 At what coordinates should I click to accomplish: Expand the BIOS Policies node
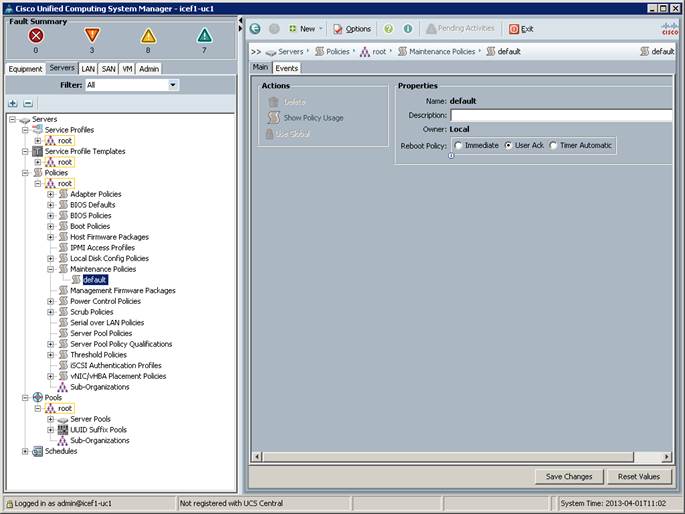(x=51, y=215)
